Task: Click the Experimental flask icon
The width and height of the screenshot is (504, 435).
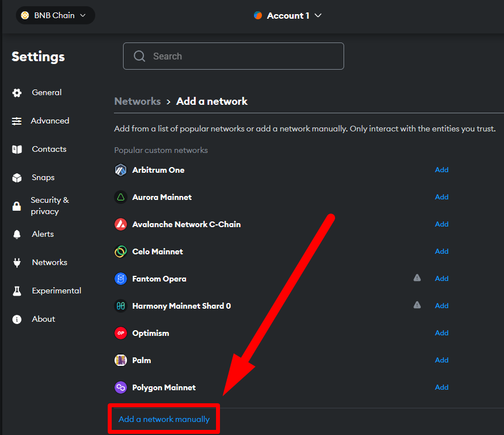Action: tap(17, 291)
